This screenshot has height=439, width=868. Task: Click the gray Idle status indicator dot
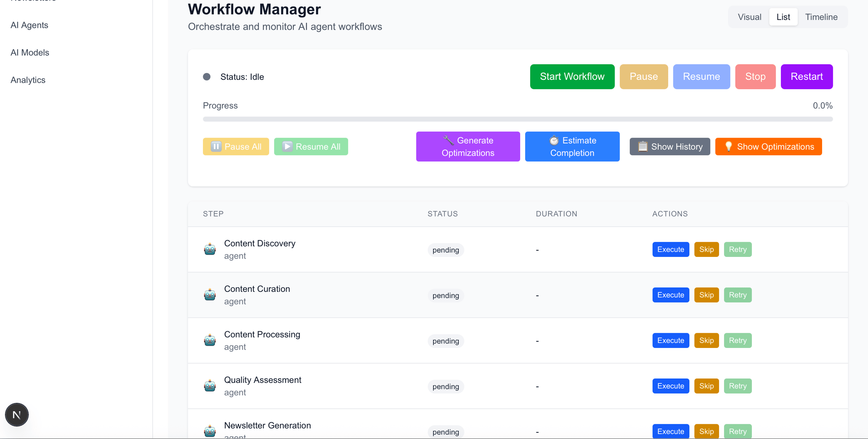click(x=207, y=77)
